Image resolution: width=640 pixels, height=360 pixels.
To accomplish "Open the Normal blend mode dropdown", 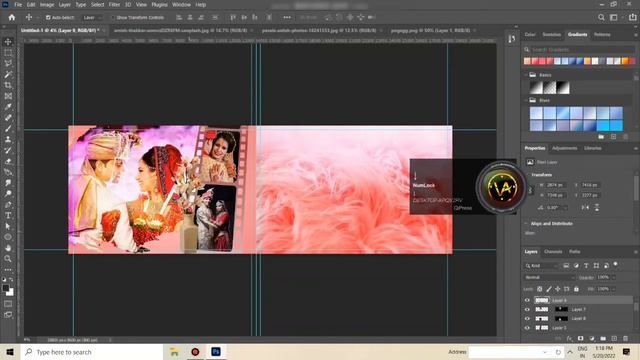I will pyautogui.click(x=550, y=278).
